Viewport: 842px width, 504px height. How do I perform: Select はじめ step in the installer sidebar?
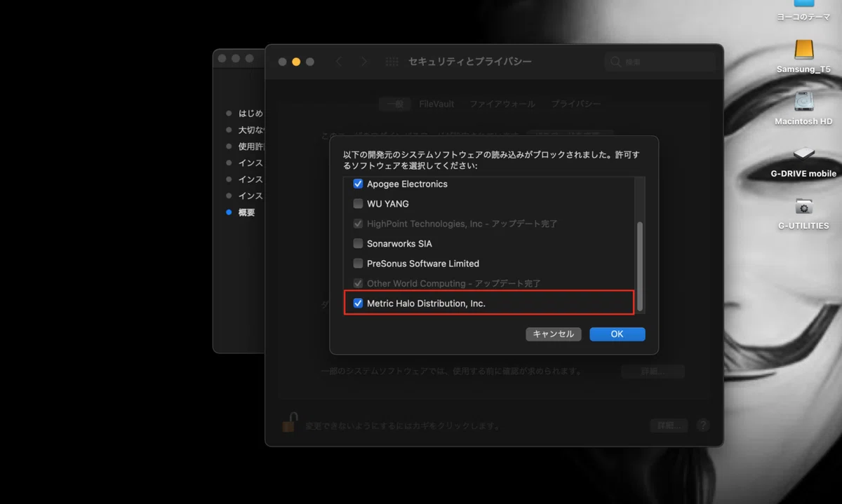250,113
